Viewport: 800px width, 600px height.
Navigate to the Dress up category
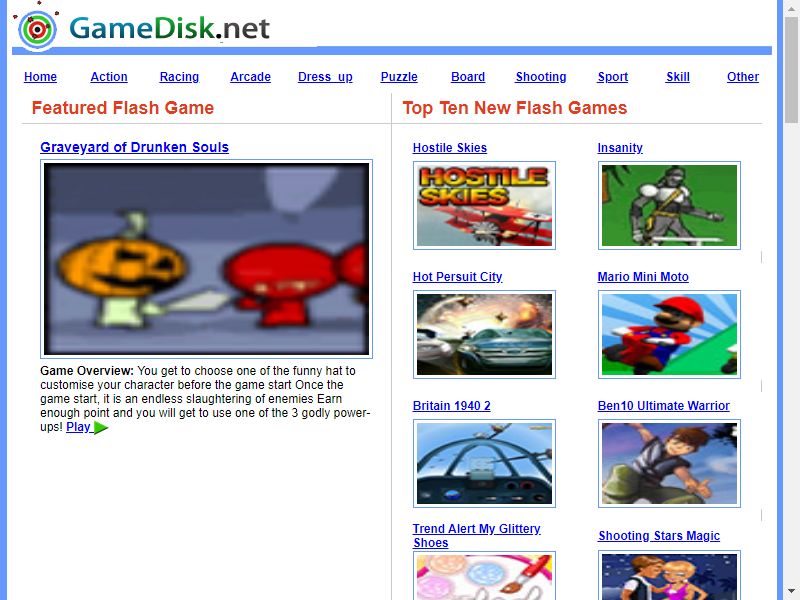coord(325,77)
